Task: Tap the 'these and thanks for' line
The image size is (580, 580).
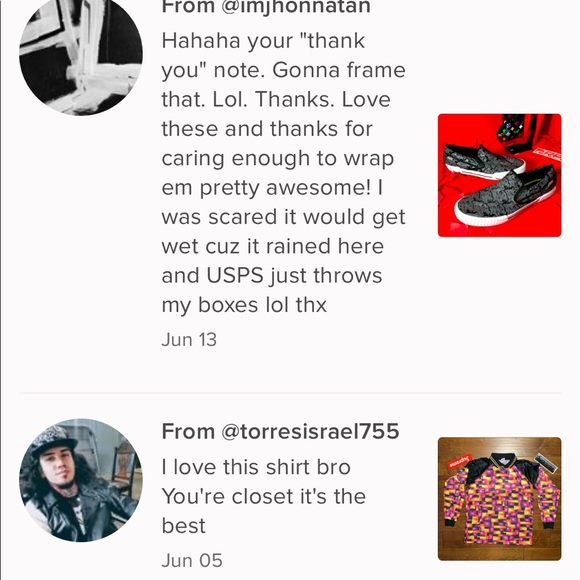Action: (x=267, y=129)
